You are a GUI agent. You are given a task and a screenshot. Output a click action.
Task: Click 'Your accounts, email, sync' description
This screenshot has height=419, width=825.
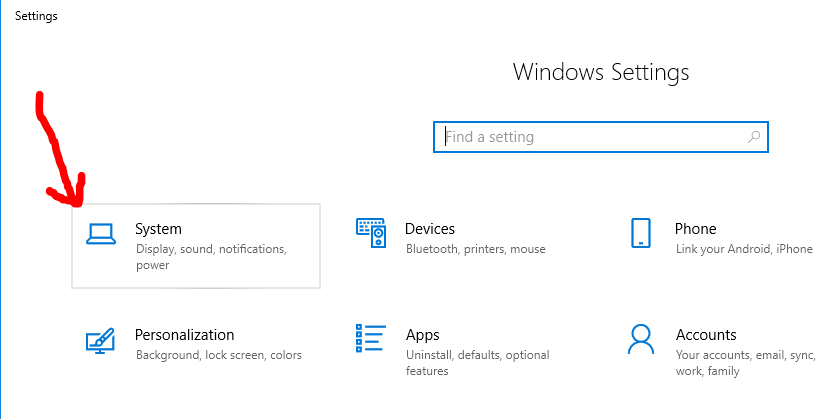tap(744, 363)
